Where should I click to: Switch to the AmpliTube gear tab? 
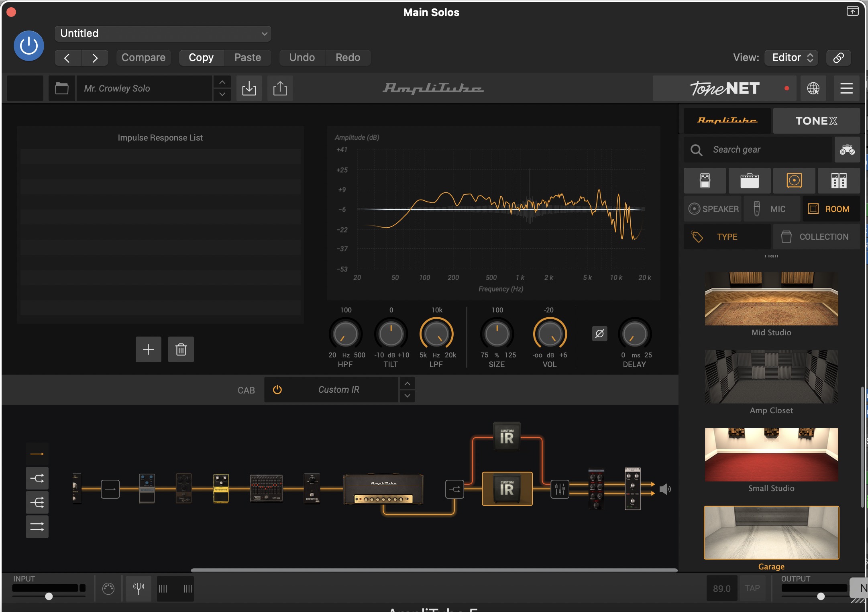727,120
